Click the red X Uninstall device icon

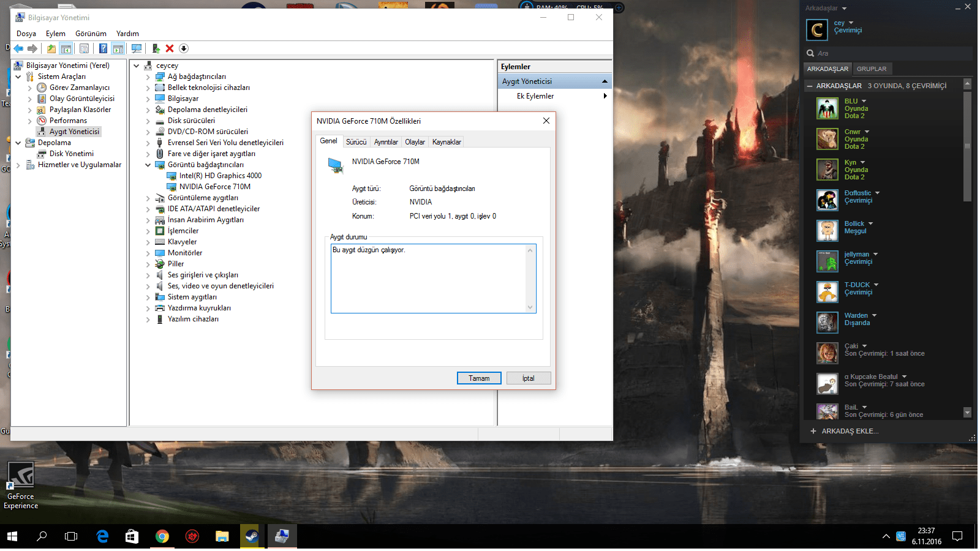click(170, 48)
